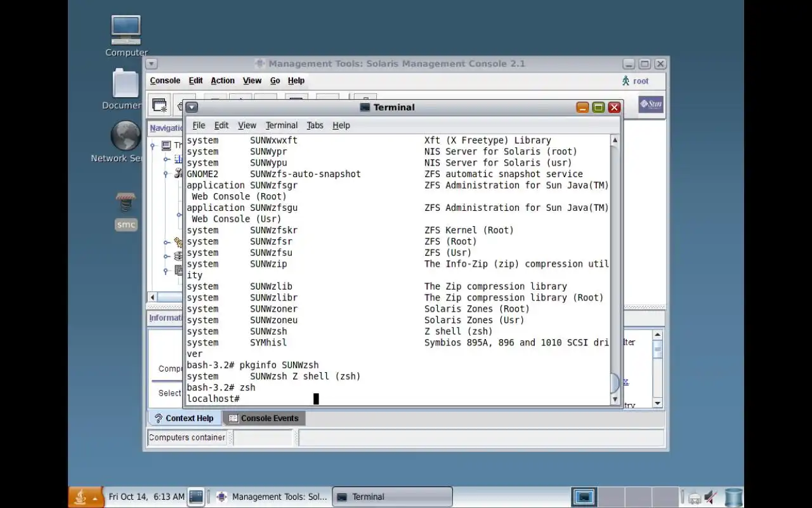Viewport: 812px width, 508px height.
Task: Open the Computer desktop icon
Action: pyautogui.click(x=126, y=30)
